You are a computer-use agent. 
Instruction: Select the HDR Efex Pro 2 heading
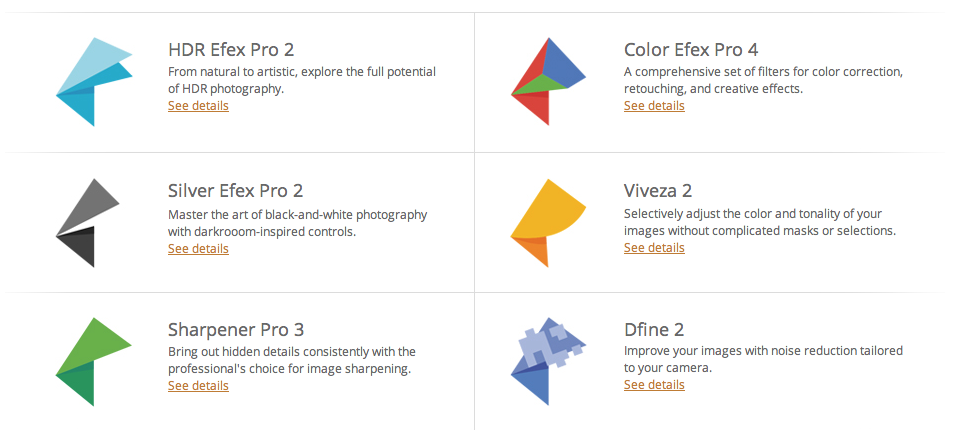[x=231, y=50]
